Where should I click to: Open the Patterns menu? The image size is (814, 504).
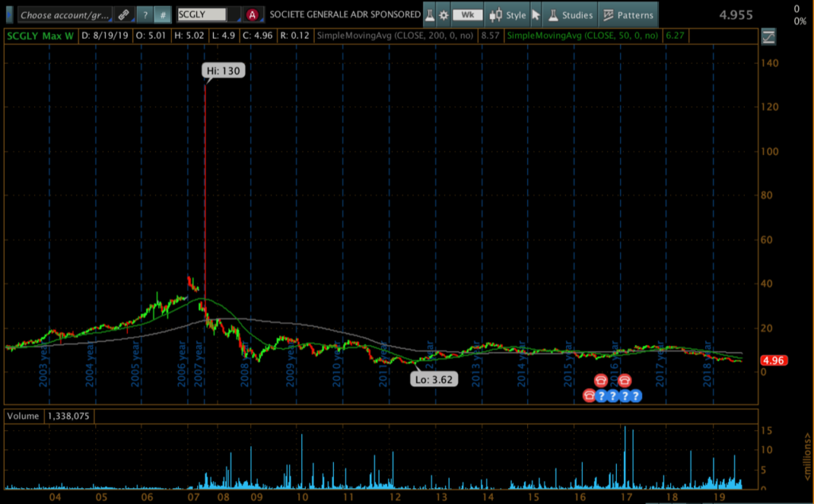click(x=628, y=15)
